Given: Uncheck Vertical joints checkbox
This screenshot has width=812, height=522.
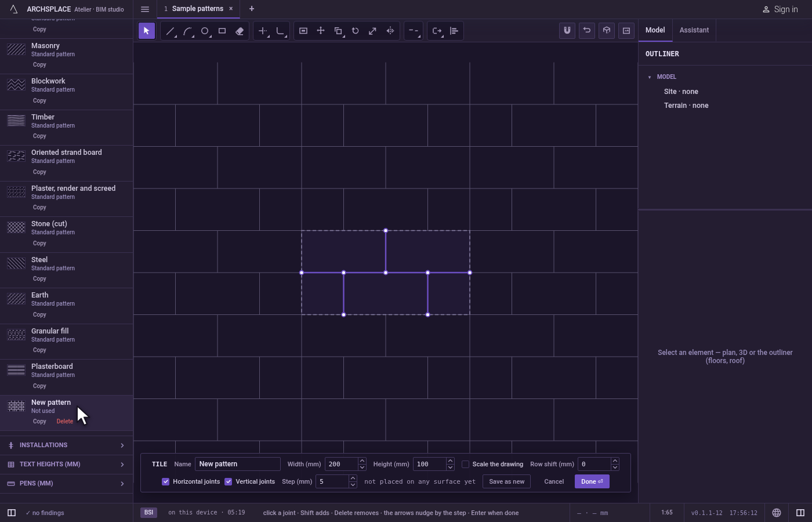Looking at the screenshot, I should [229, 481].
